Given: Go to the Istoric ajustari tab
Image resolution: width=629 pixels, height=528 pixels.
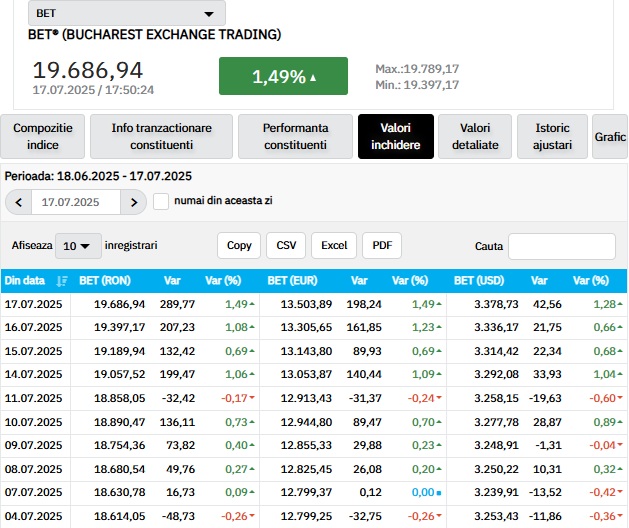Looking at the screenshot, I should tap(553, 137).
